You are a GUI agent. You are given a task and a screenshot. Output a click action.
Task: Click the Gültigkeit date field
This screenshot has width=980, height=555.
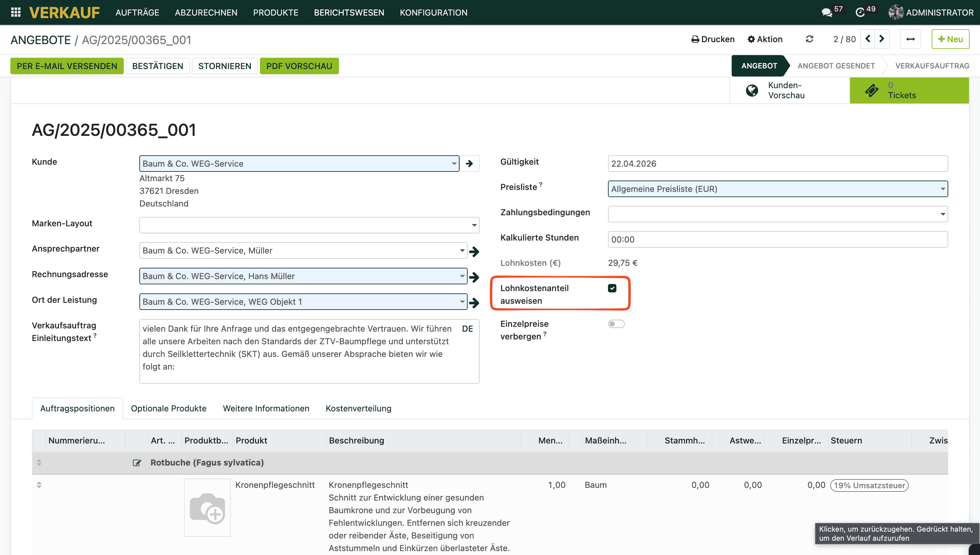(777, 163)
